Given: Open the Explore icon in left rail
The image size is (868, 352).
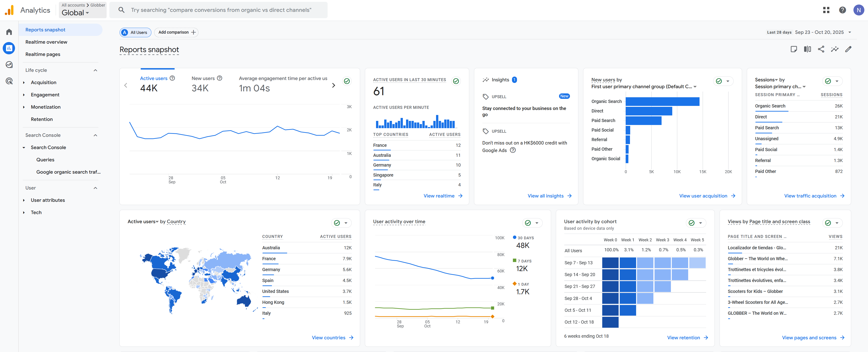Looking at the screenshot, I should coord(9,65).
